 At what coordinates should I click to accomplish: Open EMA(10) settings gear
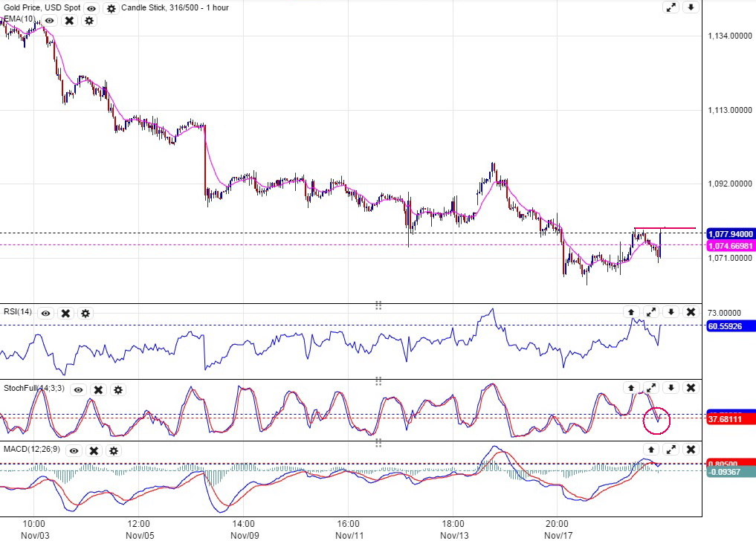coord(89,21)
